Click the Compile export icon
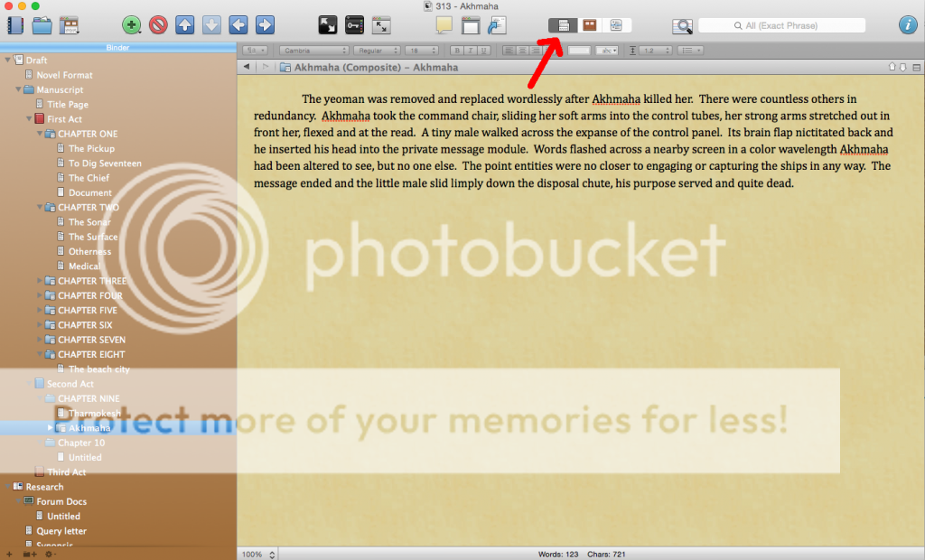925x560 pixels. pyautogui.click(x=497, y=25)
